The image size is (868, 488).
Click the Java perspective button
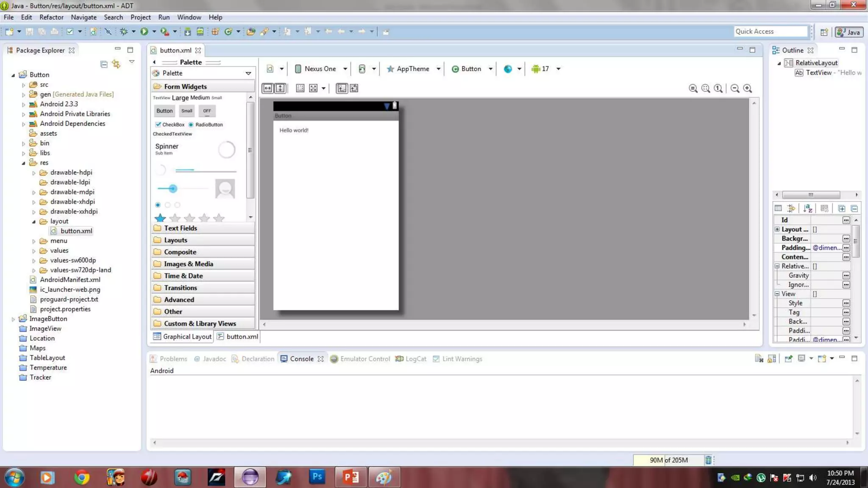pyautogui.click(x=849, y=32)
